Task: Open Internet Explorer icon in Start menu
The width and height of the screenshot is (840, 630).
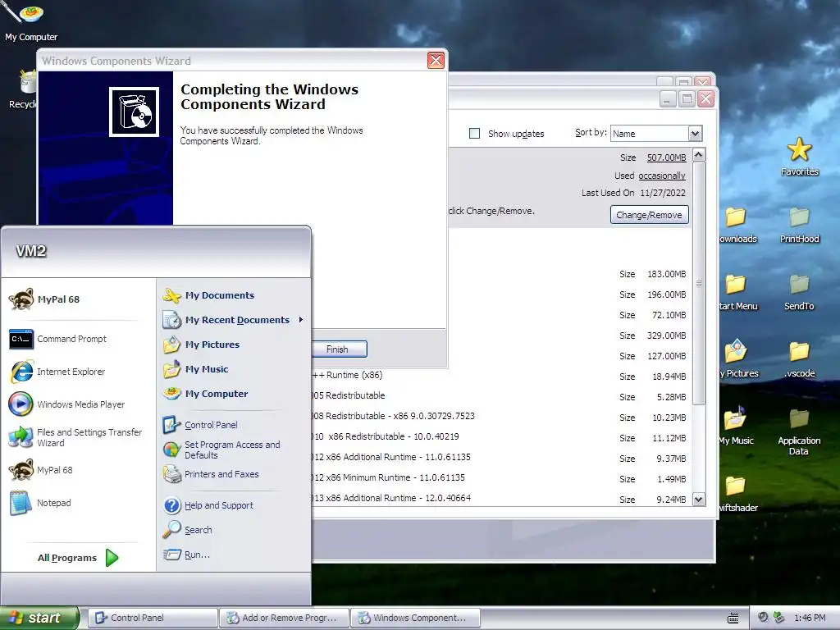Action: click(57, 372)
